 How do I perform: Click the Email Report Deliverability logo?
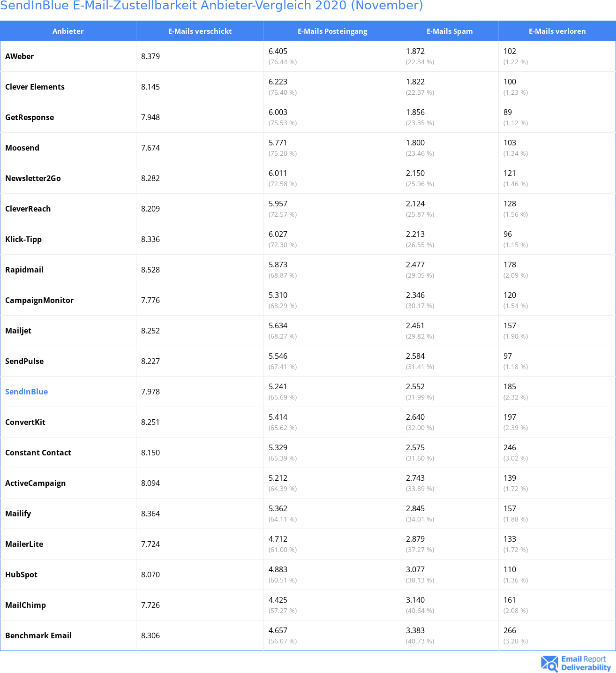[576, 663]
